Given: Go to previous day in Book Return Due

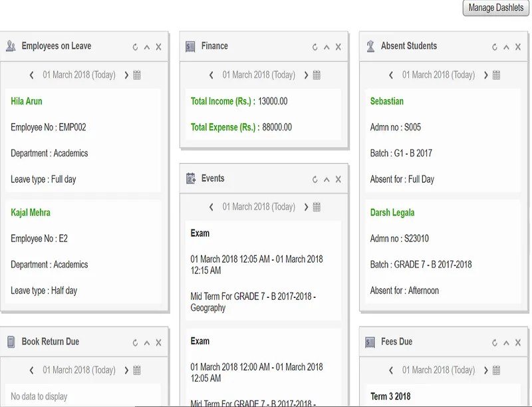Looking at the screenshot, I should click(31, 370).
